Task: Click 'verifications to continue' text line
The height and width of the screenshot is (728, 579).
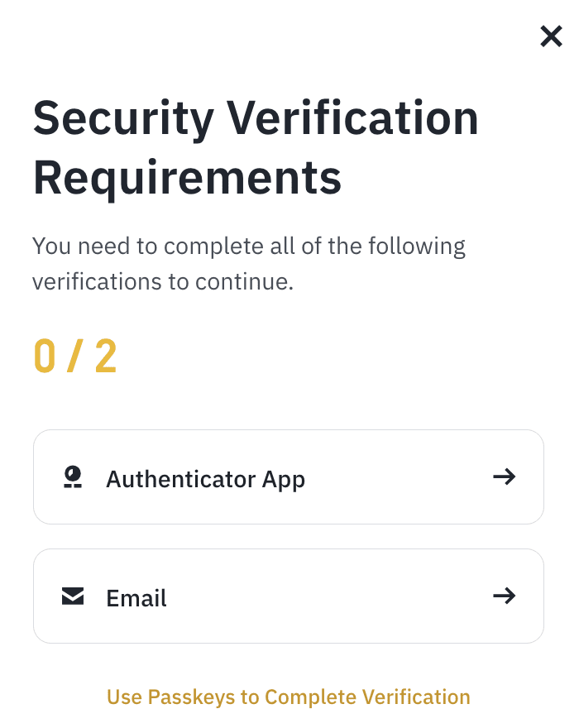Action: [x=162, y=282]
